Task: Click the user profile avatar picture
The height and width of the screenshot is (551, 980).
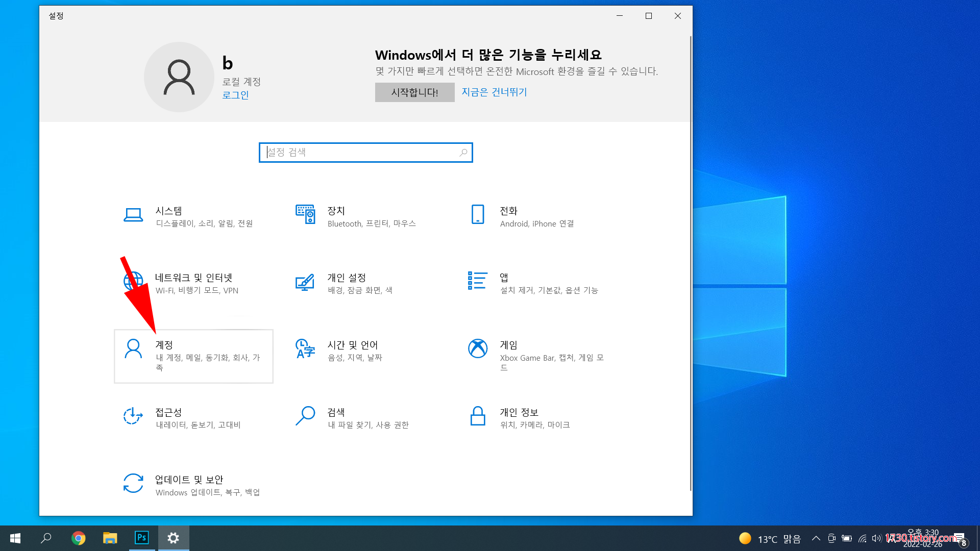Action: (179, 77)
